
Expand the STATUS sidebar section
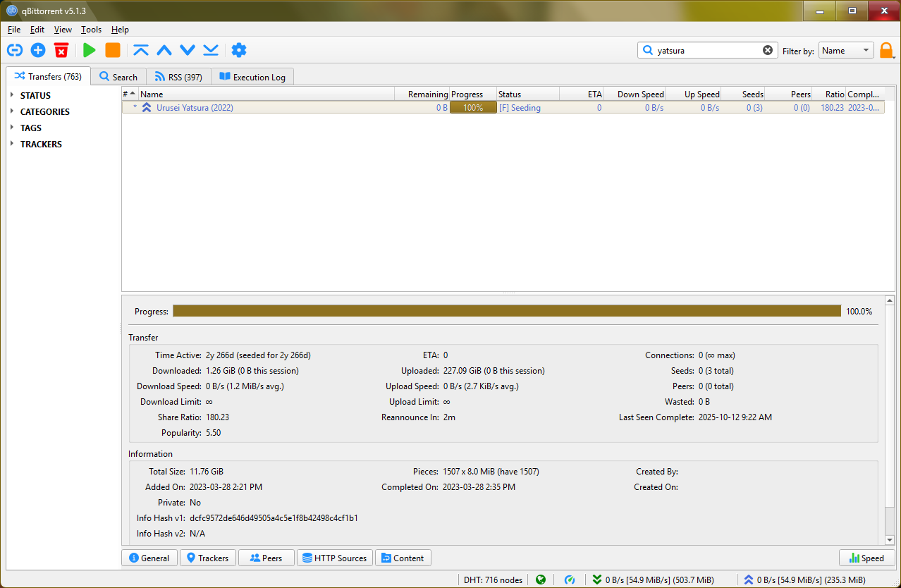pos(11,95)
